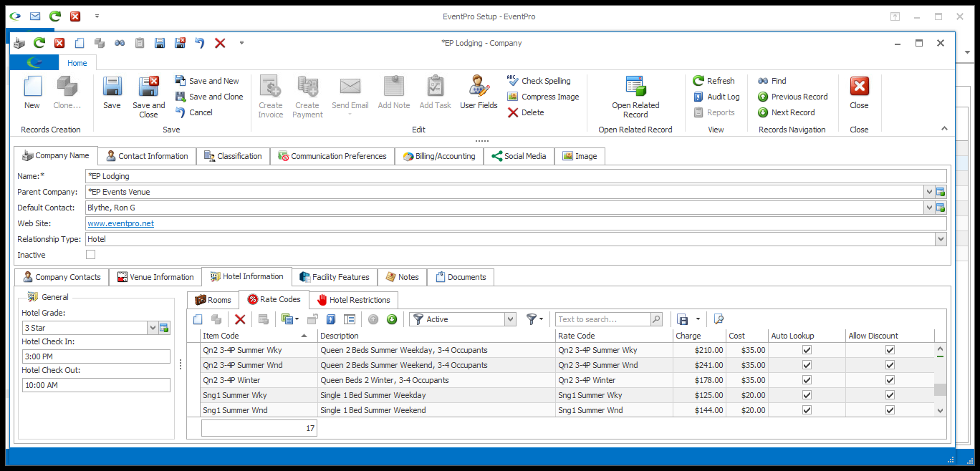Sort by Item Code column header

258,336
